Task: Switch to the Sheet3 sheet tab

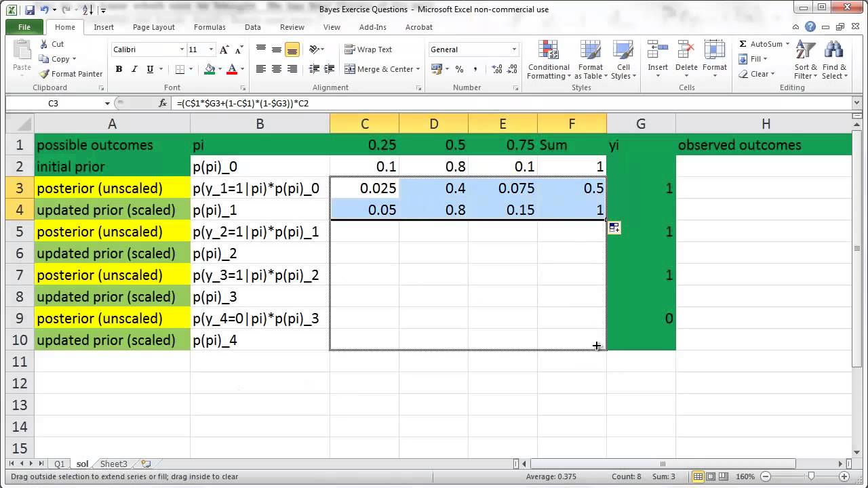Action: [x=113, y=464]
